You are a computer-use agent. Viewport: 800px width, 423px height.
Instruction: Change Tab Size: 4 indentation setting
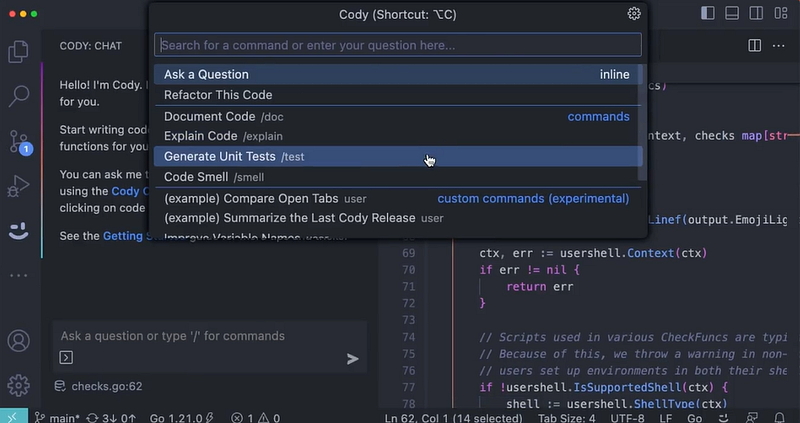click(566, 418)
